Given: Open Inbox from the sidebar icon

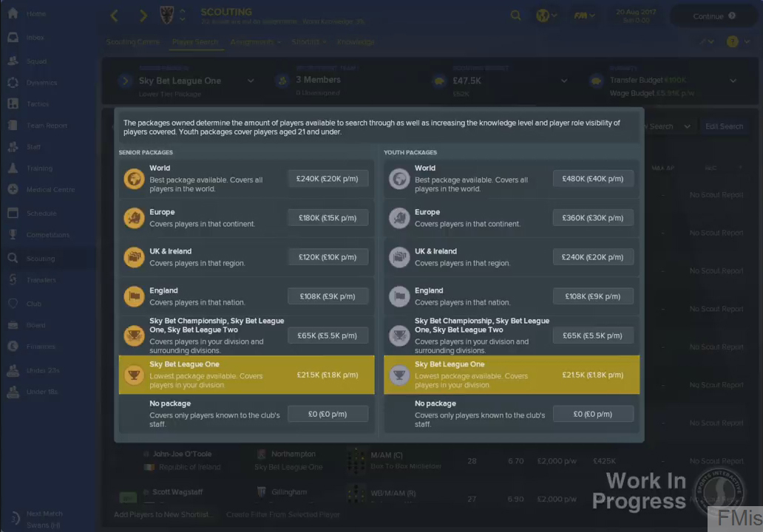Looking at the screenshot, I should click(13, 38).
